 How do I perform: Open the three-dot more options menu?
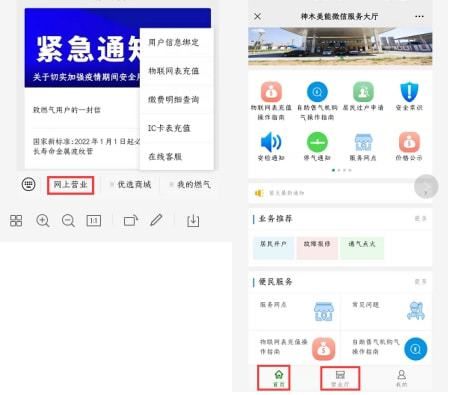419,16
